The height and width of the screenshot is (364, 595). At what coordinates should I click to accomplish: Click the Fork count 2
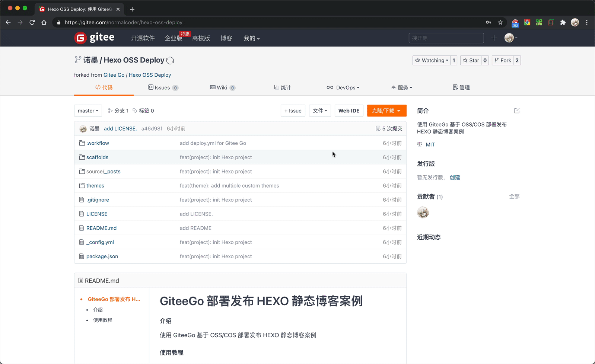(517, 60)
